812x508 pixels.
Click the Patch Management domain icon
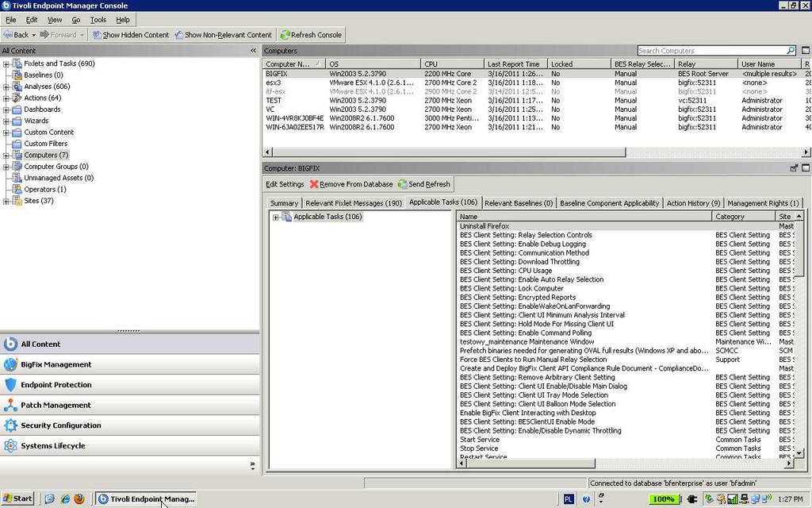point(10,405)
